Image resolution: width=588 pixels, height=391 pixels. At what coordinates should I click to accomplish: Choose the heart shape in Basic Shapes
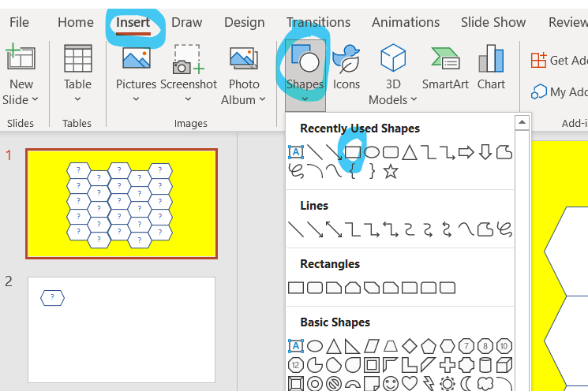point(410,384)
